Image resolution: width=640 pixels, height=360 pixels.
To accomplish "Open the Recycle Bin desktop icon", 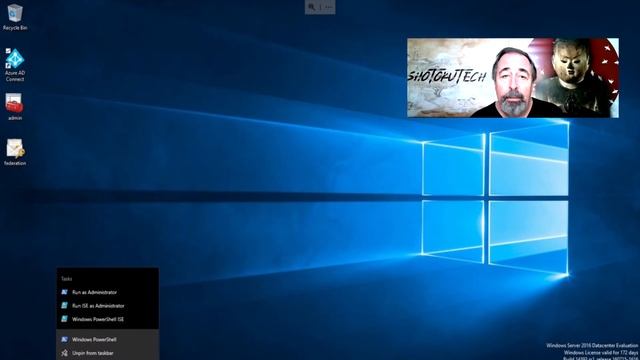I will [x=15, y=17].
